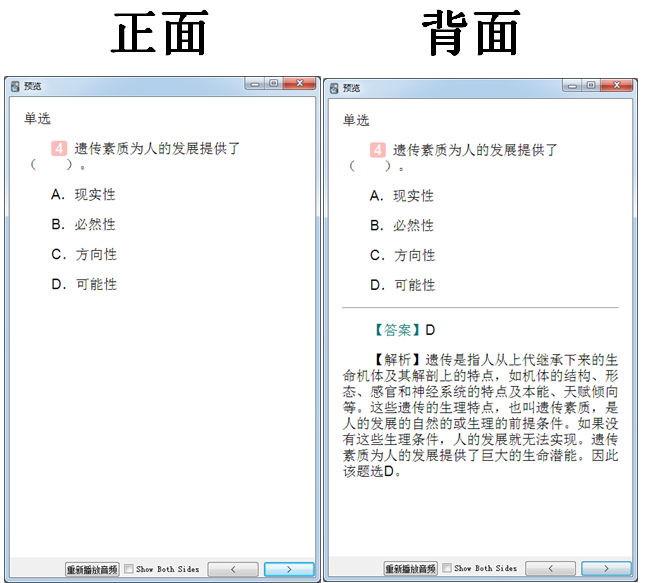
Task: Select option A 现实性 in right window
Action: coord(402,196)
